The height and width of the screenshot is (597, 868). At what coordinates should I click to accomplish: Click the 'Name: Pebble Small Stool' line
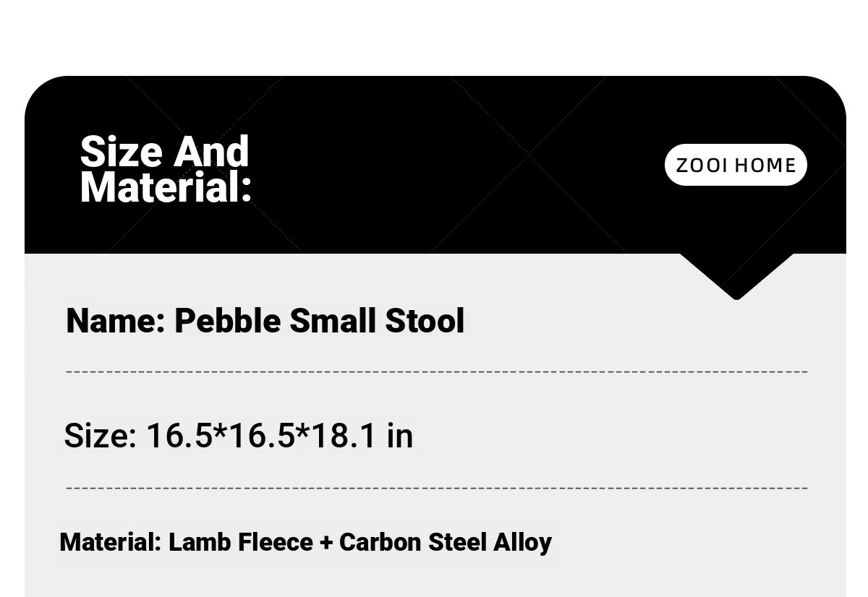pyautogui.click(x=265, y=321)
